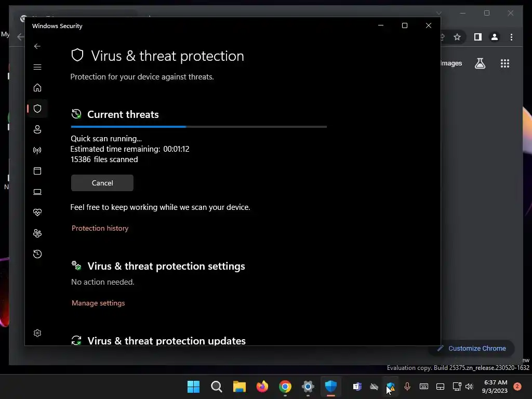Launch Firefox from the taskbar
This screenshot has width=532, height=399.
click(x=262, y=387)
